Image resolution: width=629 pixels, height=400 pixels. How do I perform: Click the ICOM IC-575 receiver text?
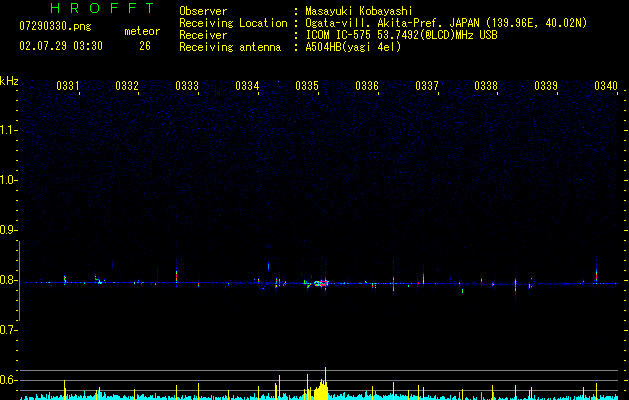pos(401,35)
